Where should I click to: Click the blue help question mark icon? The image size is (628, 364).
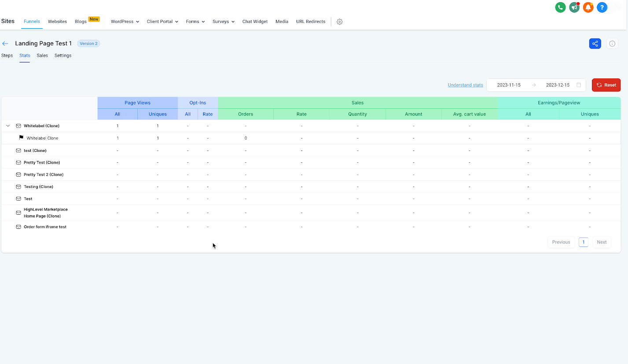(602, 7)
